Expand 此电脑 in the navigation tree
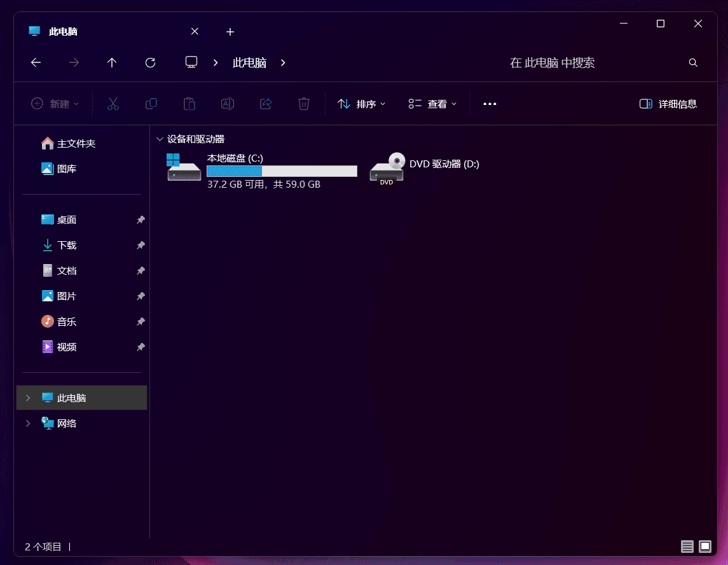The image size is (728, 565). (29, 398)
